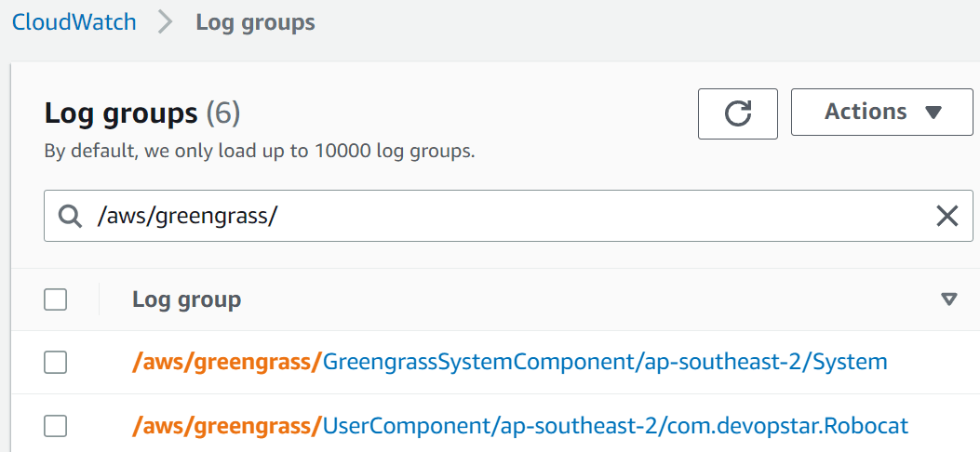Navigate to CloudWatch breadcrumb link
980x452 pixels.
pos(74,22)
